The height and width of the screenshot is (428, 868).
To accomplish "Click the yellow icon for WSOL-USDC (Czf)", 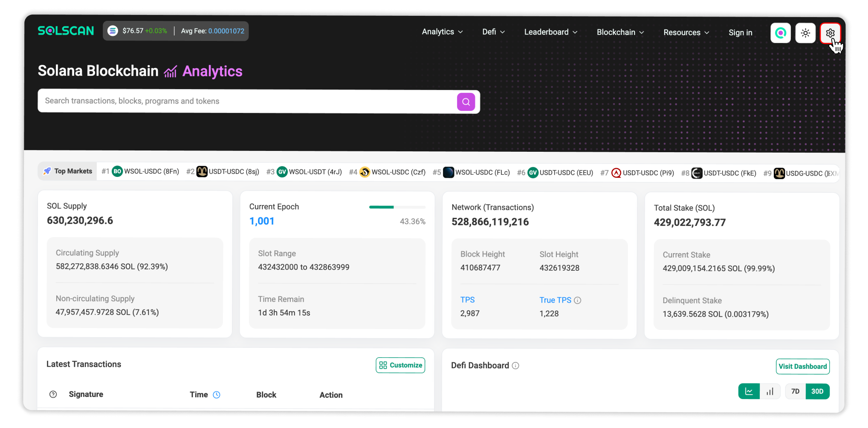I will tap(365, 172).
